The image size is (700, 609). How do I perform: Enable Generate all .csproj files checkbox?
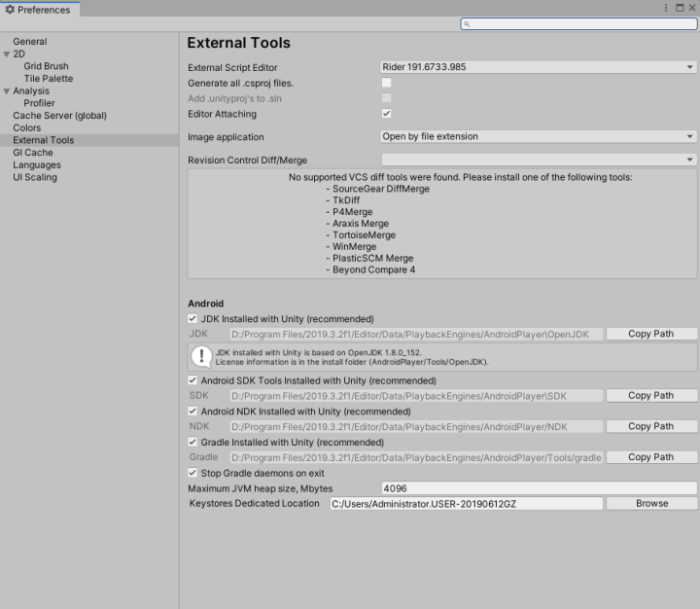click(386, 84)
